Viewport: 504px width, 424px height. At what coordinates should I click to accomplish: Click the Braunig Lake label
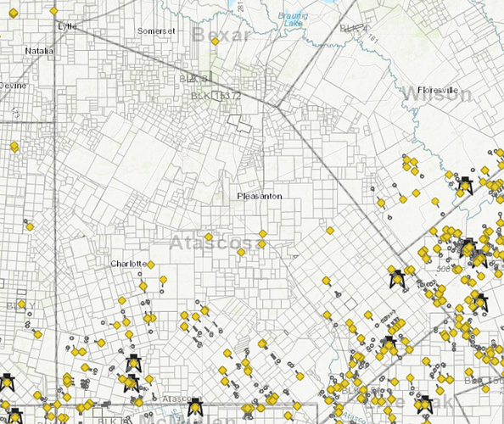(x=293, y=20)
